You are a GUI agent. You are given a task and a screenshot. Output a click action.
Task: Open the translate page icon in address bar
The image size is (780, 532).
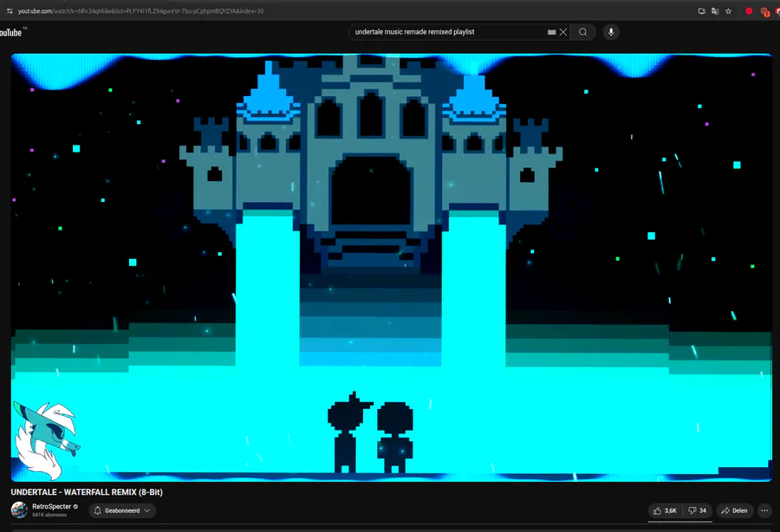(715, 11)
